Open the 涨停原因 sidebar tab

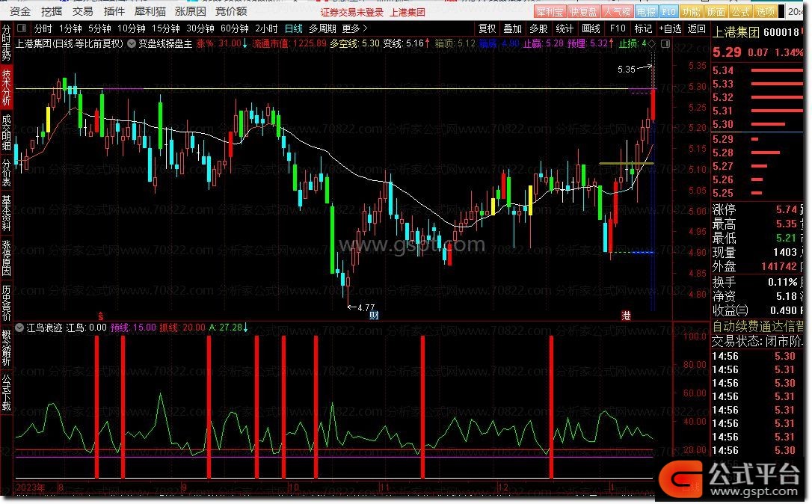tap(6, 257)
